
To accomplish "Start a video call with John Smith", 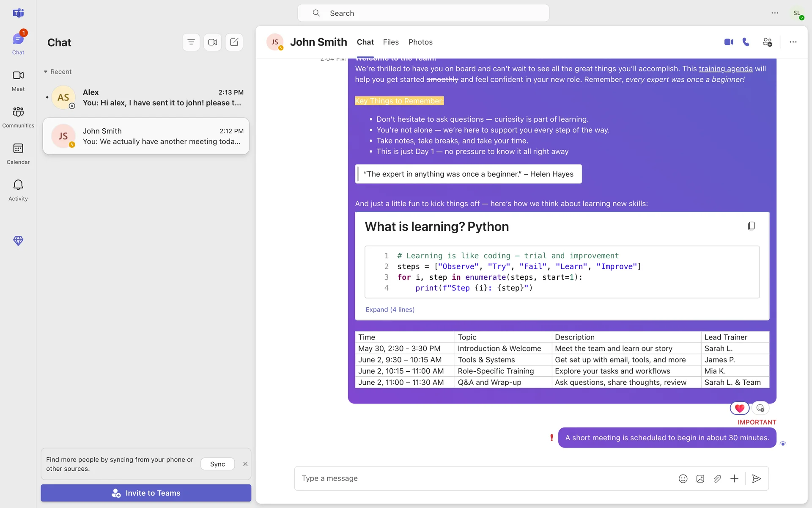I will (728, 42).
